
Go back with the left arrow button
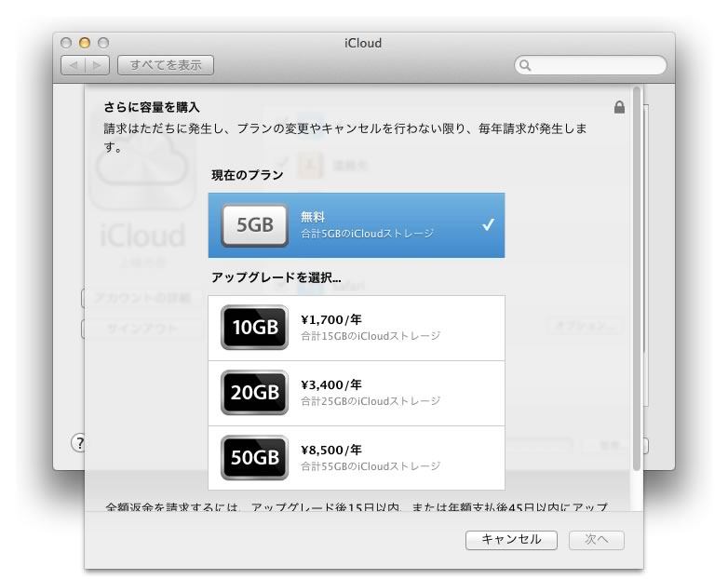point(73,65)
